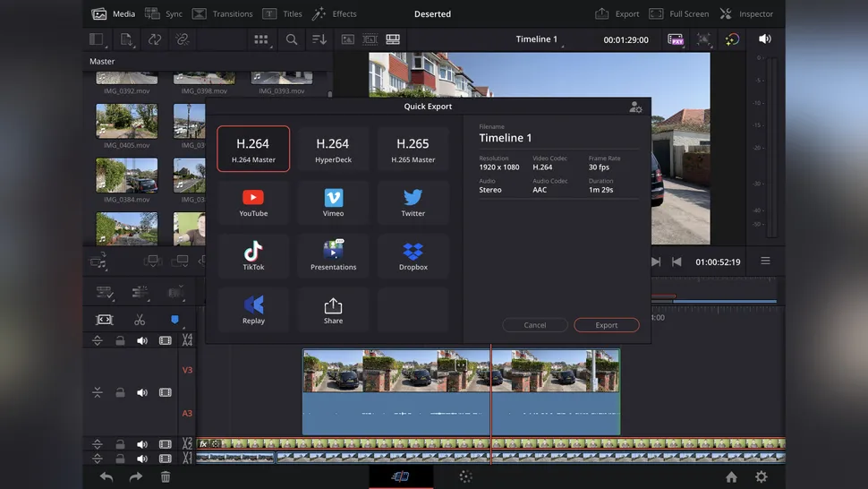Select the YouTube export preset
The image size is (868, 489).
click(x=253, y=202)
